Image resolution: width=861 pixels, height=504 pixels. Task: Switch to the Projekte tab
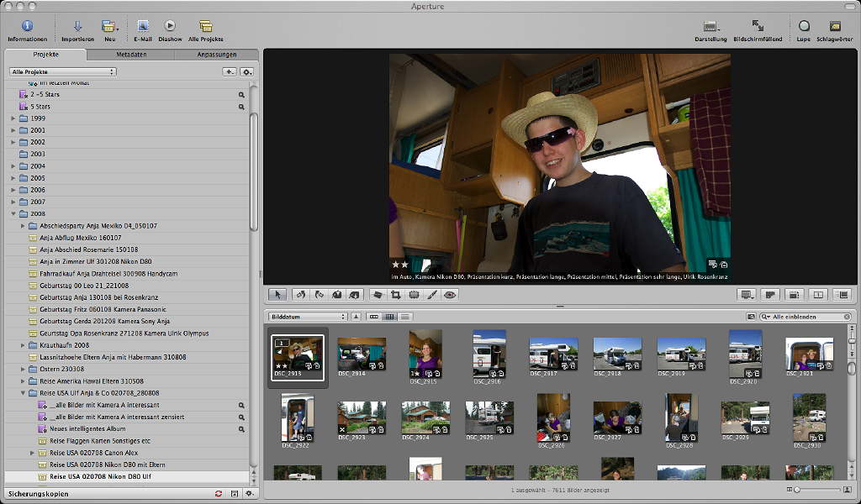[x=45, y=55]
